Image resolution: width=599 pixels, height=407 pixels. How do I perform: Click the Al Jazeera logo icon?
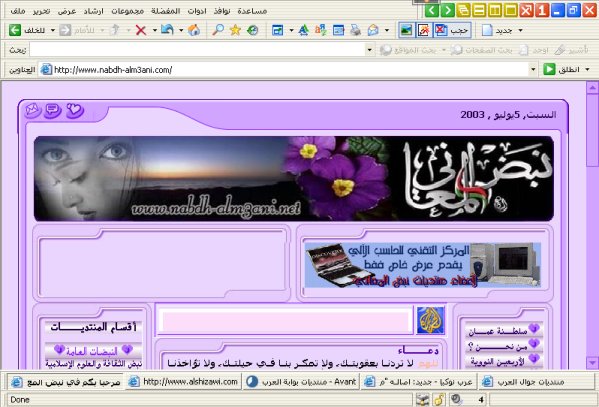coord(430,320)
